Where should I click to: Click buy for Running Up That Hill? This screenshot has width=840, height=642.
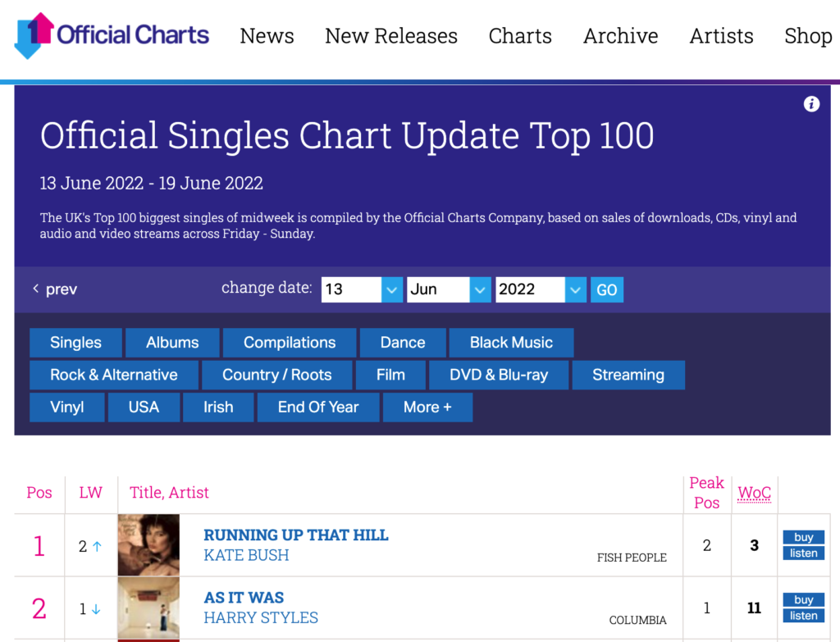[x=804, y=537]
